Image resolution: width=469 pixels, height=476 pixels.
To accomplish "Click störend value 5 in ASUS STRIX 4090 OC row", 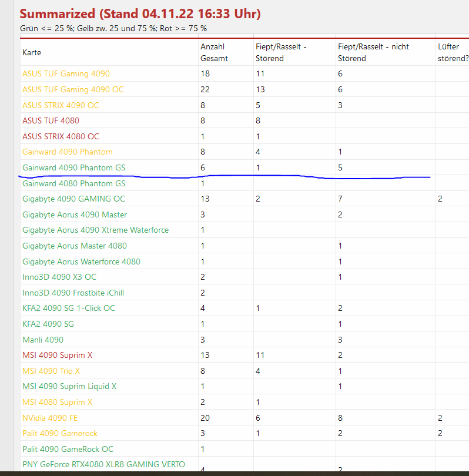I will (x=258, y=105).
